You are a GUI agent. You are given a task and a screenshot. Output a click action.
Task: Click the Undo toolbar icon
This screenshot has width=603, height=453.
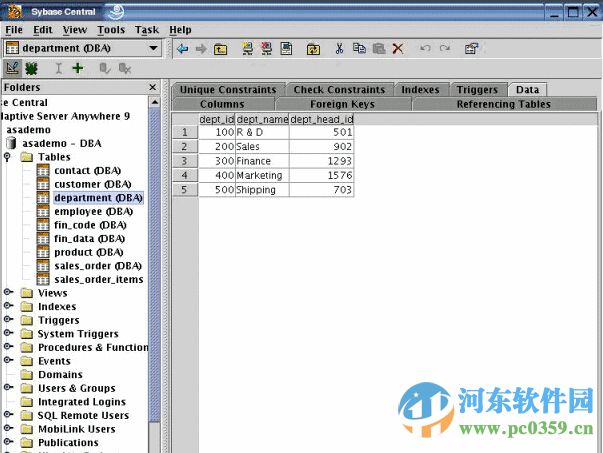pyautogui.click(x=425, y=48)
